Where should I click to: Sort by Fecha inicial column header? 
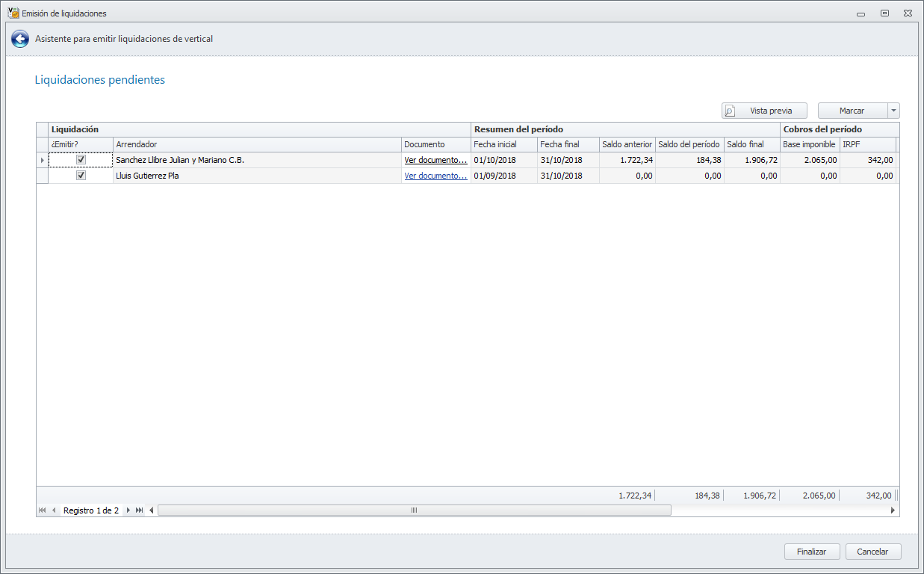(504, 144)
